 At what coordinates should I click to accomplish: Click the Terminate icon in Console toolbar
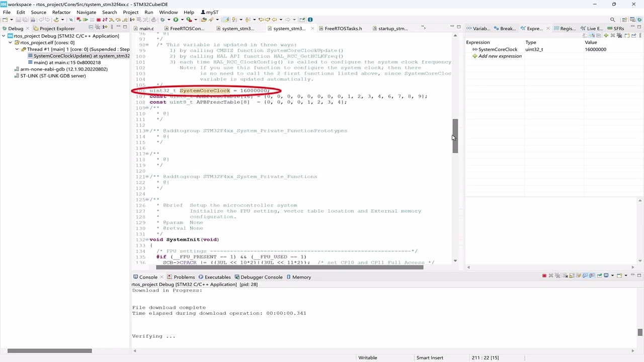click(544, 276)
